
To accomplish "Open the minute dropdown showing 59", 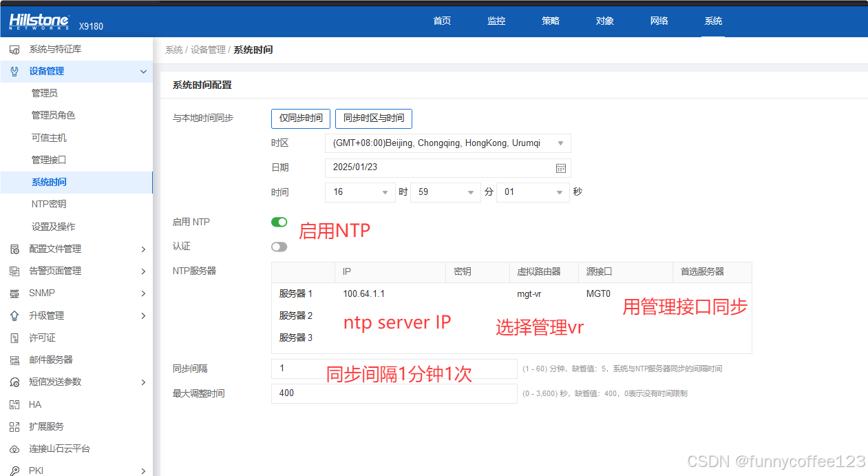I will coord(445,192).
